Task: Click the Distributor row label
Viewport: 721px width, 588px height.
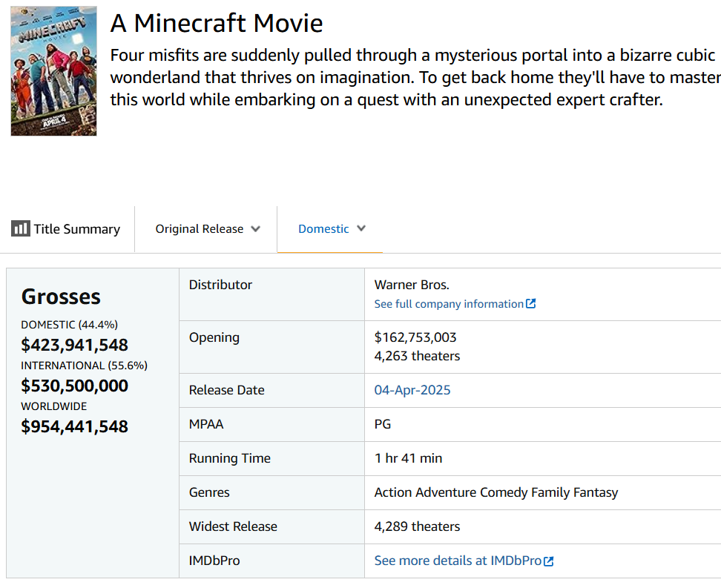Action: tap(221, 285)
